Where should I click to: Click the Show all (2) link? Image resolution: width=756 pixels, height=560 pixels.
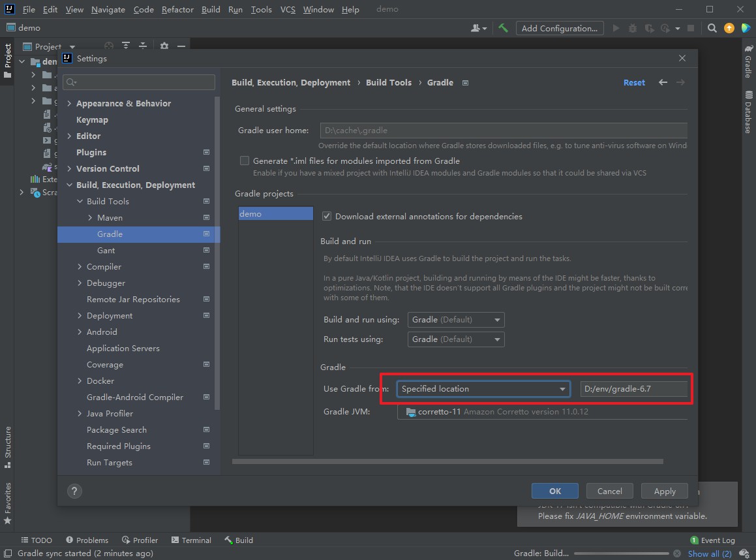point(710,553)
